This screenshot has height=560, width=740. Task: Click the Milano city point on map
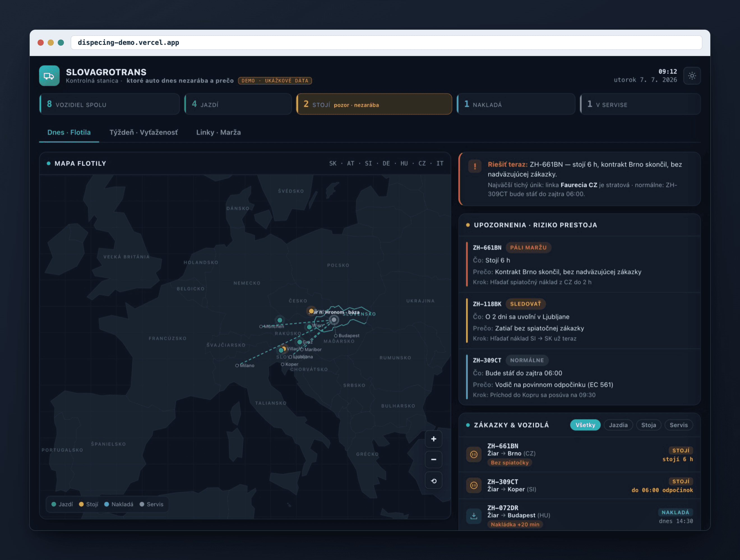coord(237,366)
